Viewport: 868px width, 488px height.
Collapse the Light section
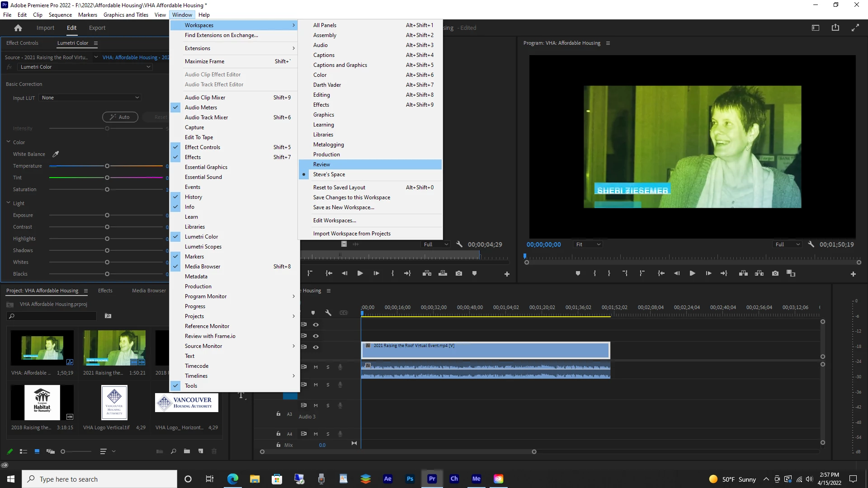8,203
